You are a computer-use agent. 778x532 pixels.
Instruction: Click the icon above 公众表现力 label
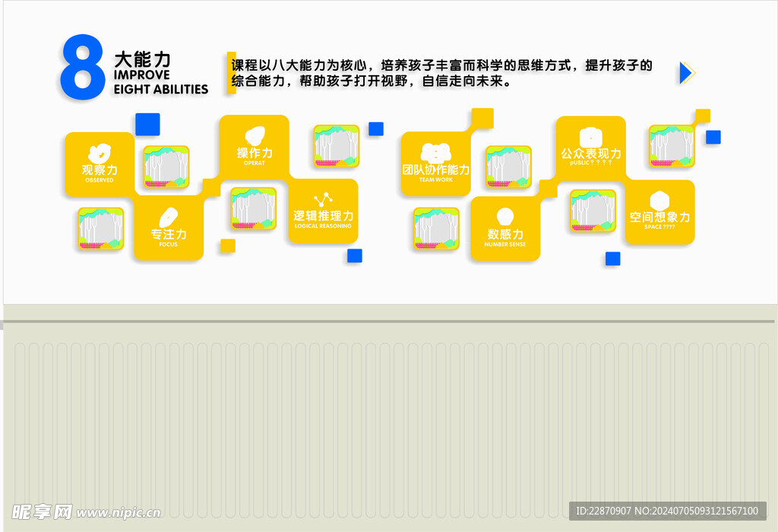coord(590,137)
